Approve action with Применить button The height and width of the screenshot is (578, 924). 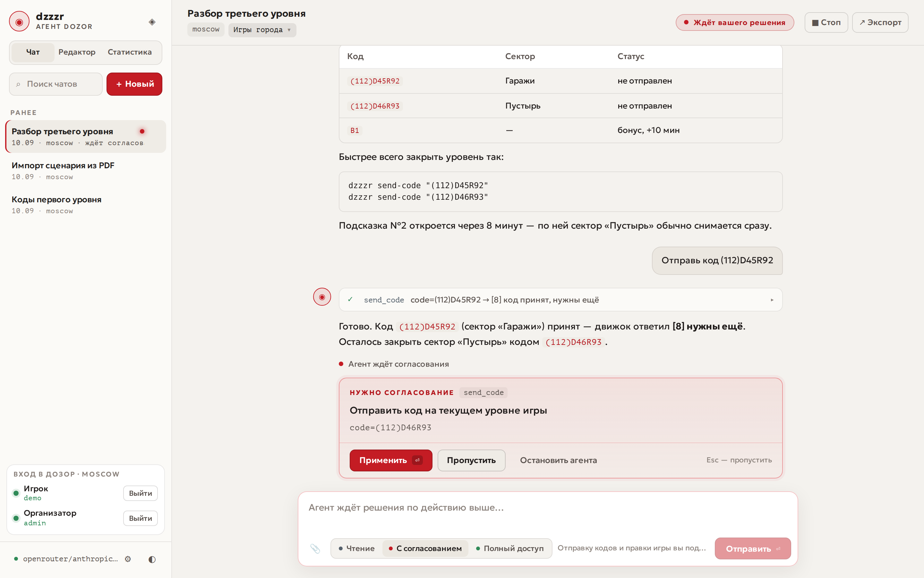pyautogui.click(x=390, y=460)
